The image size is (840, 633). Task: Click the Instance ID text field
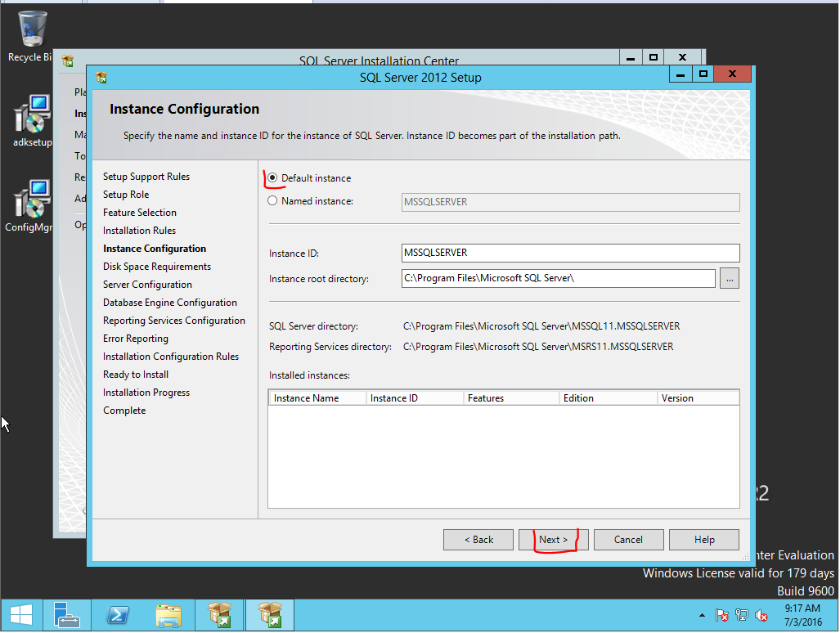pos(571,253)
